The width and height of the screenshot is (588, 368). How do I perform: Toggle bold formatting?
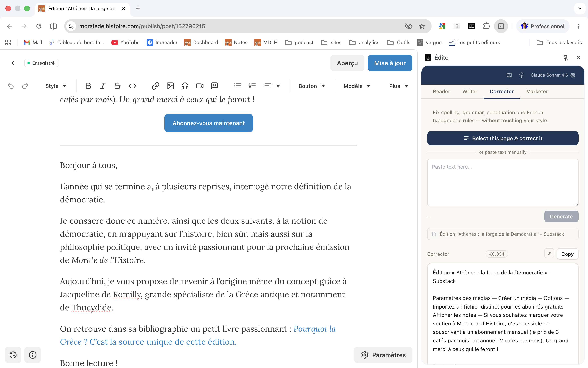pyautogui.click(x=88, y=86)
